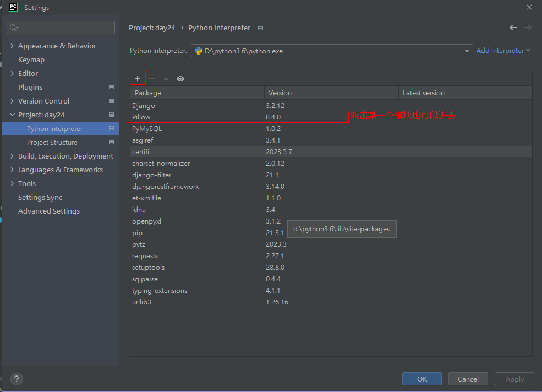
Task: Open the Python Interpreter dropdown
Action: [467, 51]
